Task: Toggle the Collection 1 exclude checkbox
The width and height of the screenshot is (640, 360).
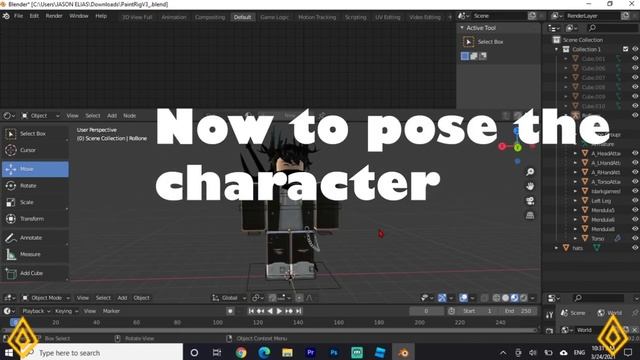Action: click(x=625, y=49)
